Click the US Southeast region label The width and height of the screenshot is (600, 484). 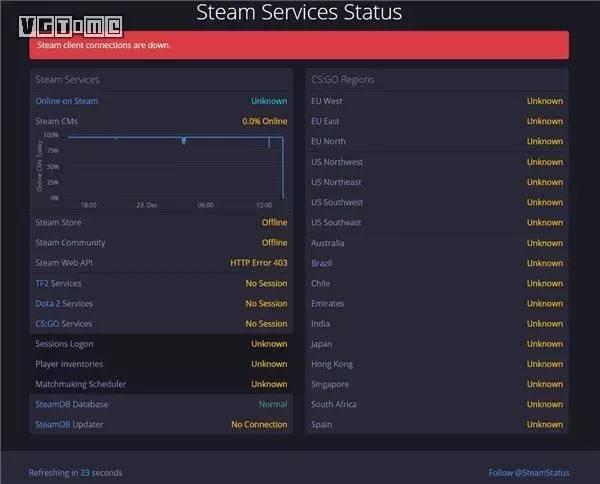(x=336, y=223)
